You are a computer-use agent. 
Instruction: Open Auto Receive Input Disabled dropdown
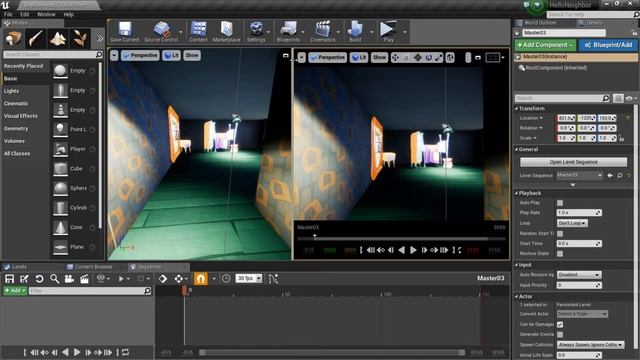(x=579, y=275)
